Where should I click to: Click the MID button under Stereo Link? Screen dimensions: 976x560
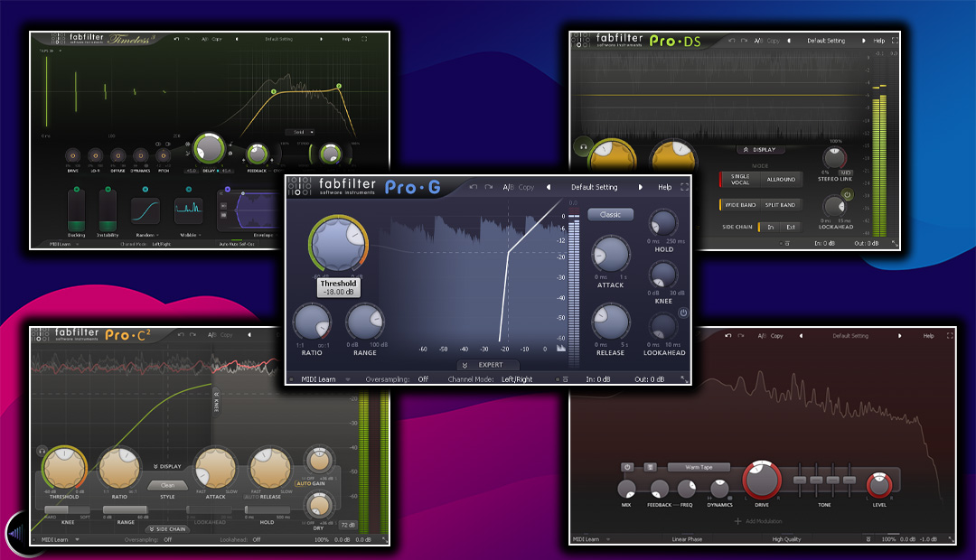pyautogui.click(x=846, y=173)
